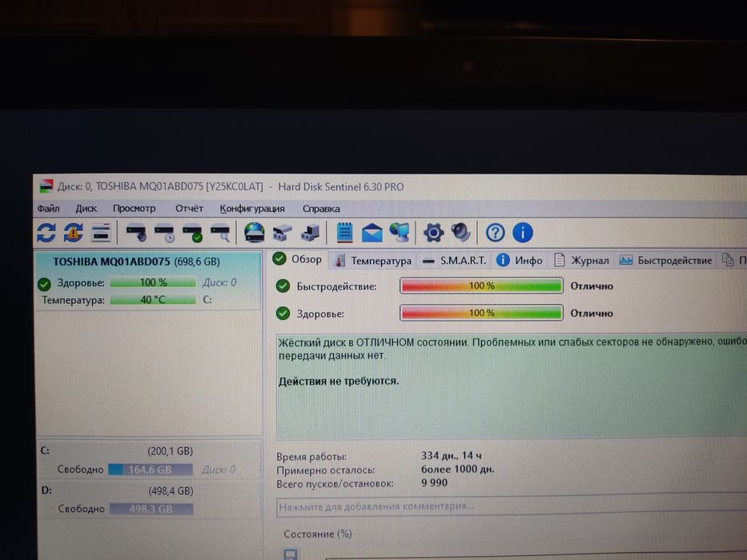Open settings via the gear toolbar icon
Viewport: 747px width, 560px height.
(433, 233)
